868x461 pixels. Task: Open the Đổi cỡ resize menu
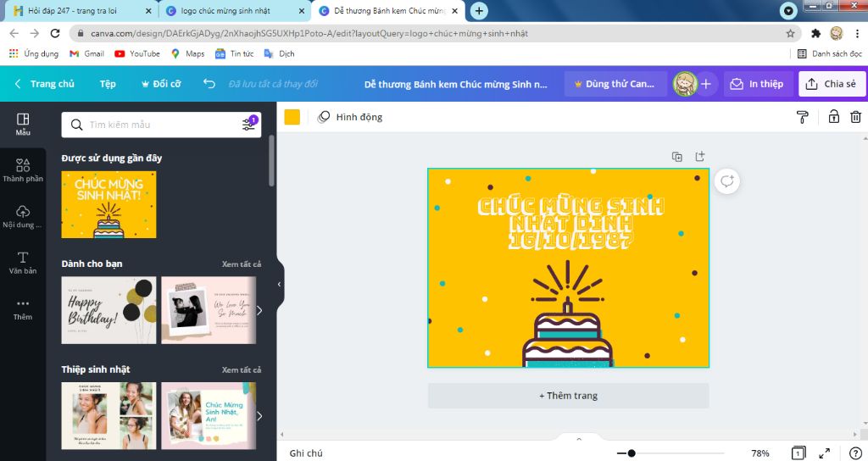pyautogui.click(x=161, y=84)
